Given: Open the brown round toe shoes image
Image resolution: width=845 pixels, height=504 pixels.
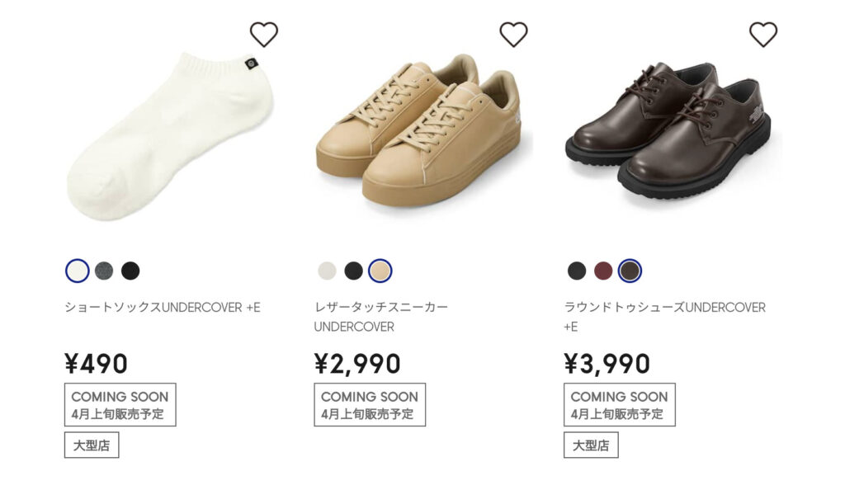Looking at the screenshot, I should (x=669, y=131).
